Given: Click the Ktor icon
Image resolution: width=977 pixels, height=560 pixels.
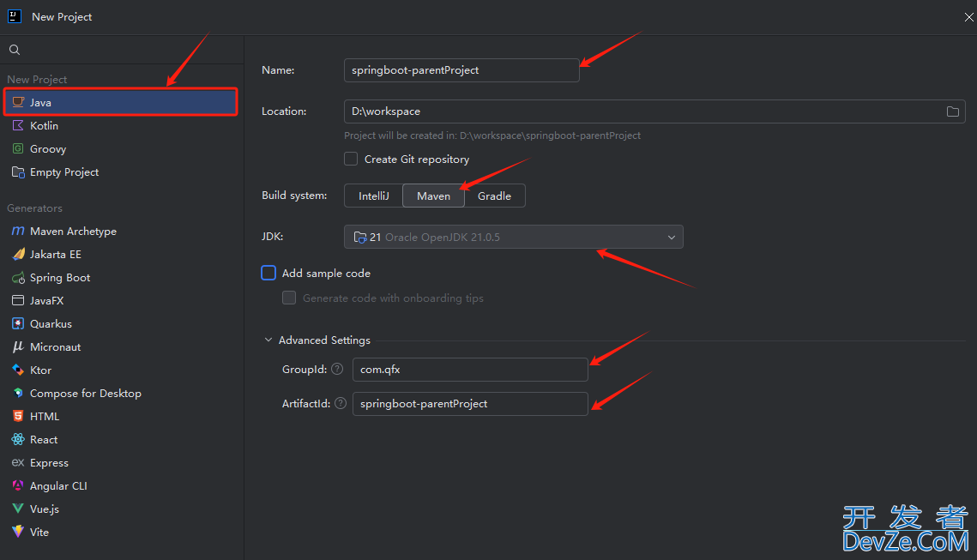Looking at the screenshot, I should [x=18, y=370].
